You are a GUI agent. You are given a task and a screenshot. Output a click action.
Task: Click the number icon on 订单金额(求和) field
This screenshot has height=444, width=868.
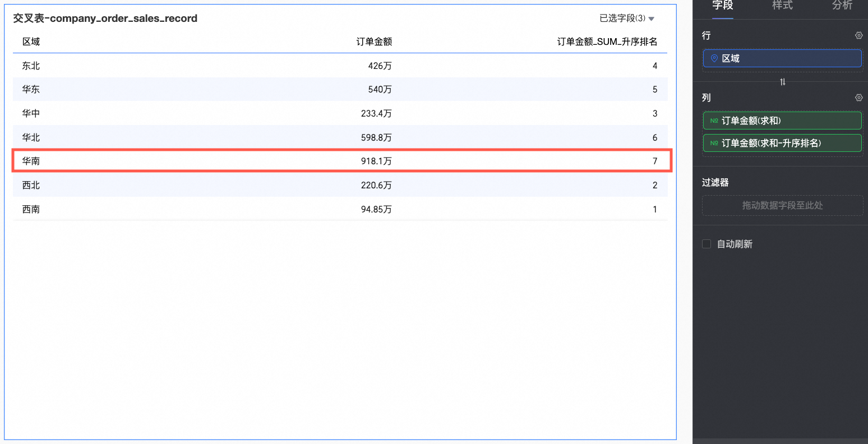coord(714,121)
